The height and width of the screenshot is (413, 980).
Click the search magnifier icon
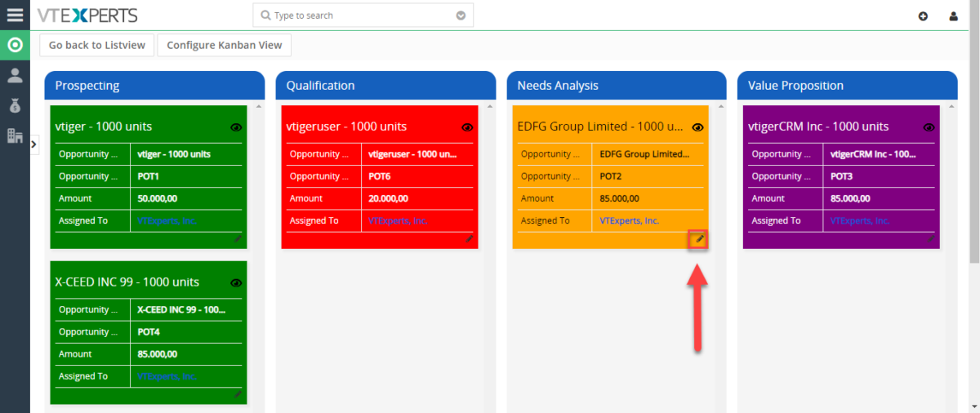[266, 16]
